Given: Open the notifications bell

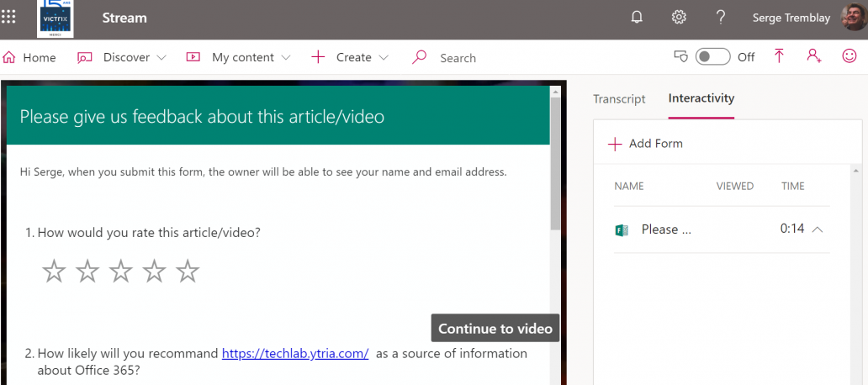Looking at the screenshot, I should [638, 18].
